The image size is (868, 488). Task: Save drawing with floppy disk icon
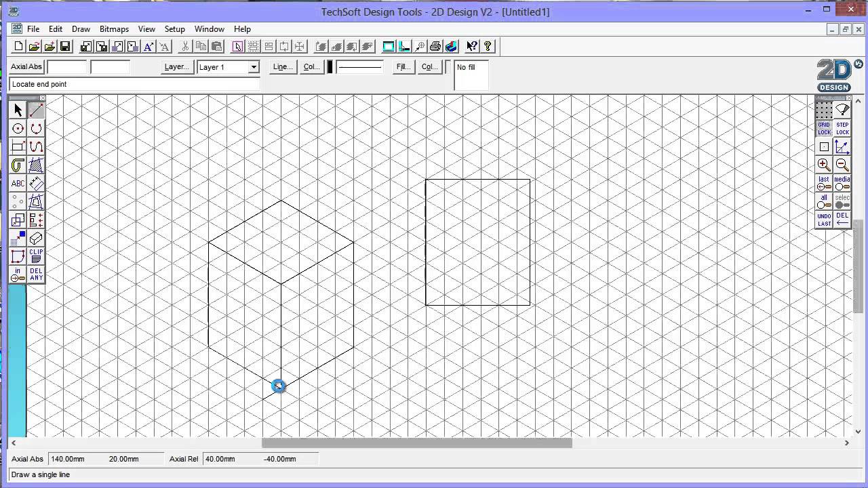point(65,46)
